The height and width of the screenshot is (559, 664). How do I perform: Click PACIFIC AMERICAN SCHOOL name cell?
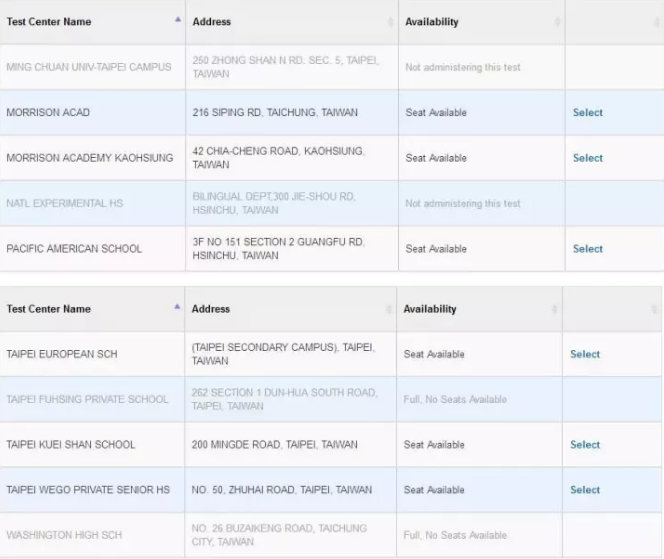(x=74, y=249)
